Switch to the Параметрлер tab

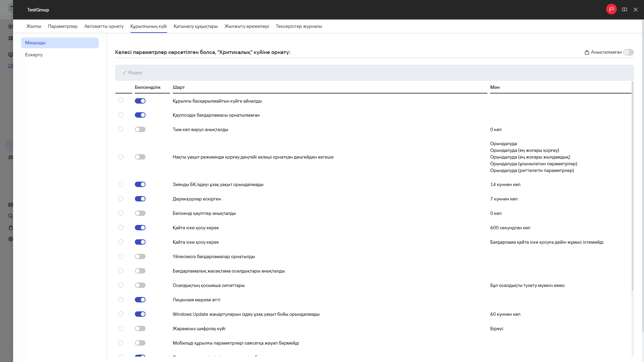[62, 26]
